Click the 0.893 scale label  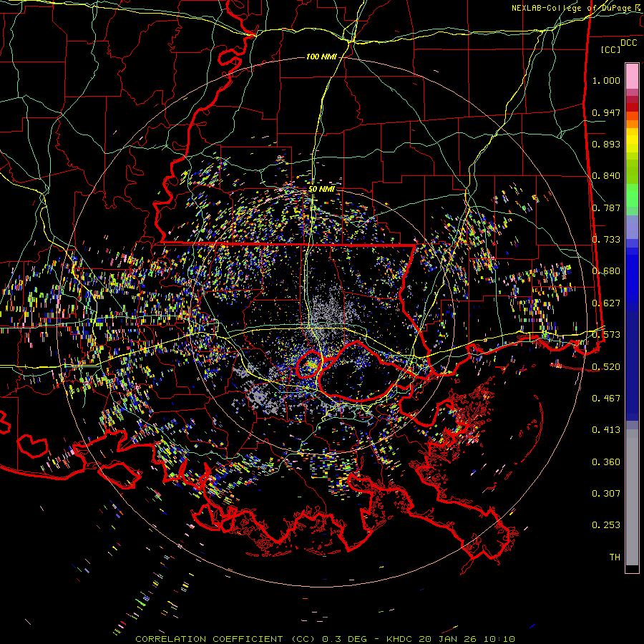pos(606,144)
